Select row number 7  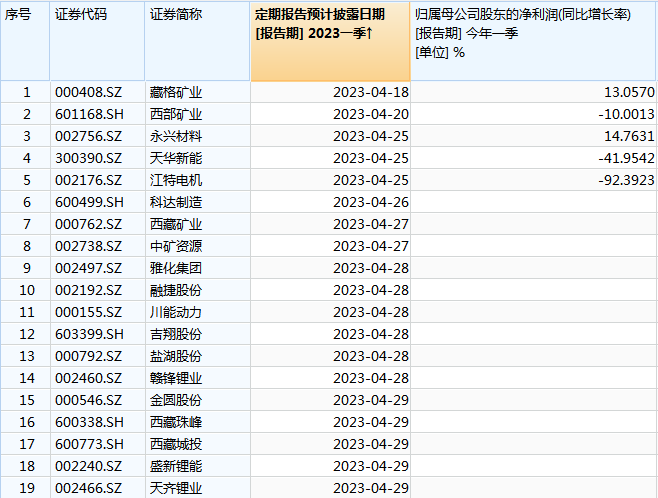(x=27, y=224)
